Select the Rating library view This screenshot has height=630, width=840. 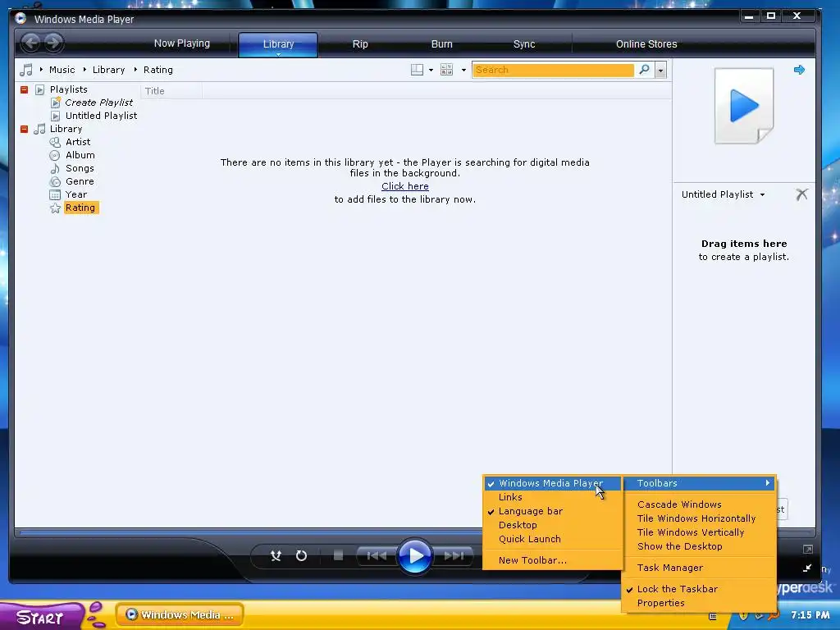pos(80,208)
